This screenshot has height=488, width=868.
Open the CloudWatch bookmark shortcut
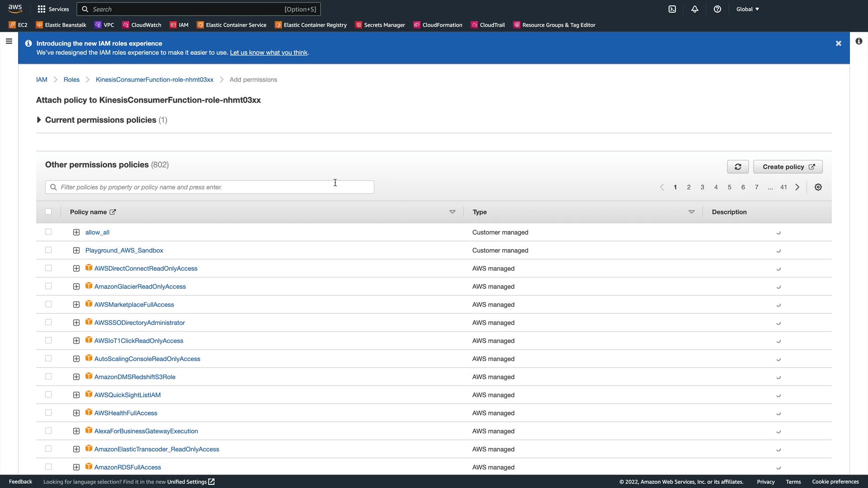142,25
